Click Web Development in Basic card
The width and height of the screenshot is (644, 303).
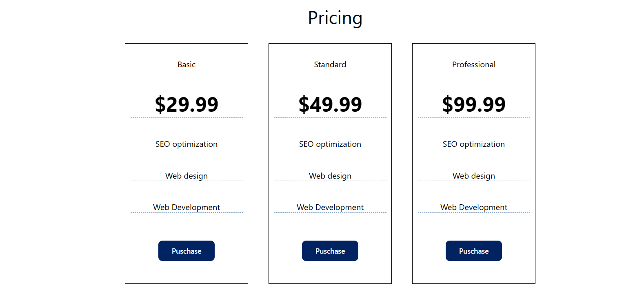pyautogui.click(x=187, y=207)
